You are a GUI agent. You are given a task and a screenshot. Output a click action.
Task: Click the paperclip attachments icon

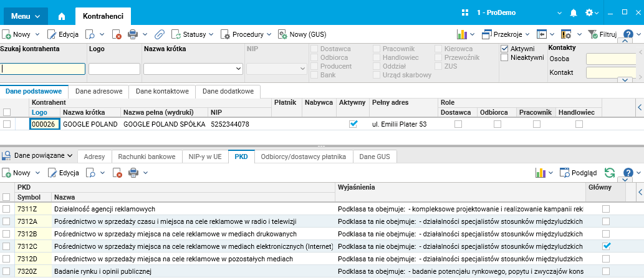point(160,34)
